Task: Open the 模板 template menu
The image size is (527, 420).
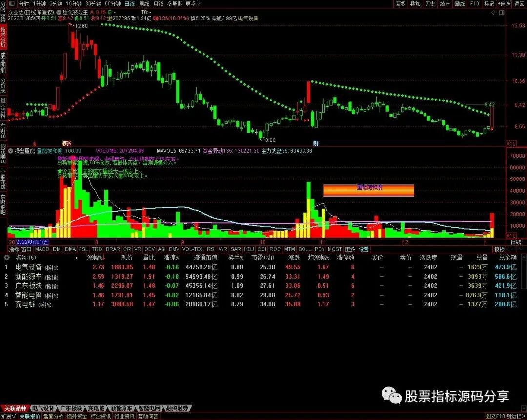Action: pyautogui.click(x=500, y=249)
